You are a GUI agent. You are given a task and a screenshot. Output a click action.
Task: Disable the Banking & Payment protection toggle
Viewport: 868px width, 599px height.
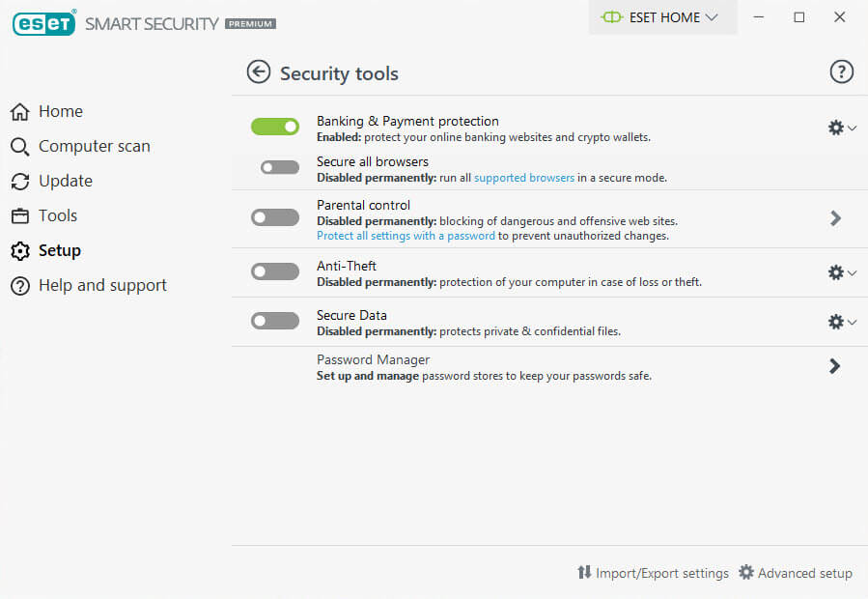[x=275, y=127]
